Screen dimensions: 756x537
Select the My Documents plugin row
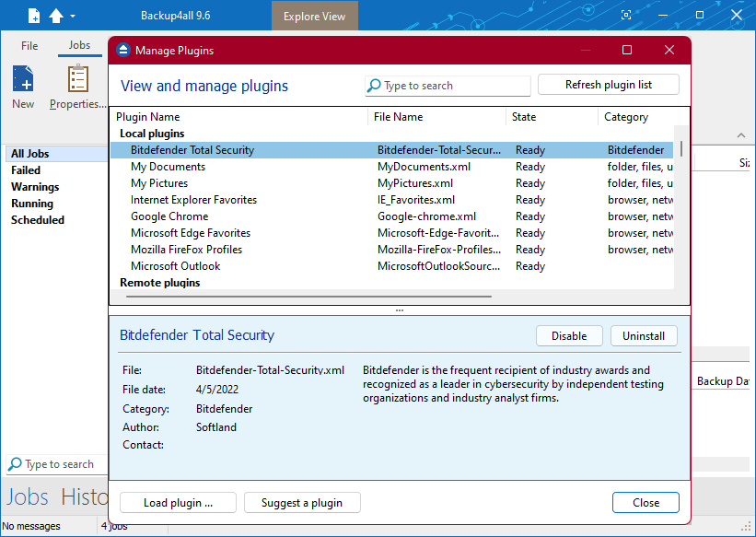pyautogui.click(x=392, y=167)
